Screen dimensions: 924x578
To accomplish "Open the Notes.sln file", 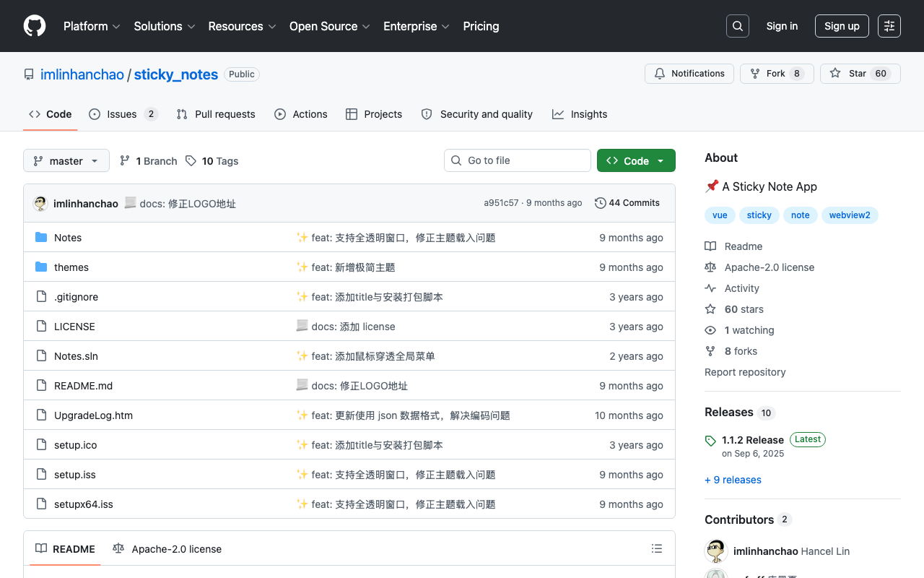I will pyautogui.click(x=76, y=356).
